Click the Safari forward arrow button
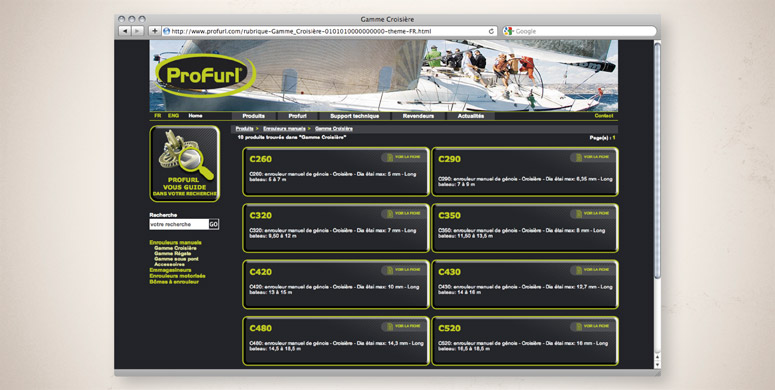The height and width of the screenshot is (390, 775). point(137,31)
